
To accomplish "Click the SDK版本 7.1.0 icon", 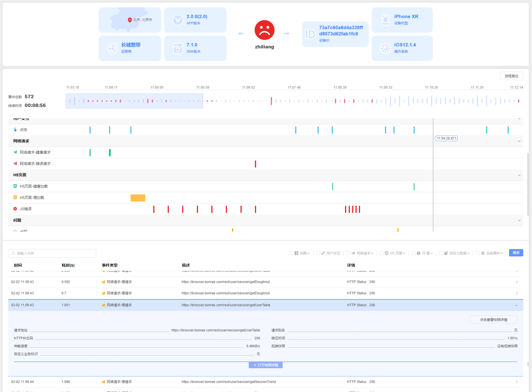I will (178, 48).
